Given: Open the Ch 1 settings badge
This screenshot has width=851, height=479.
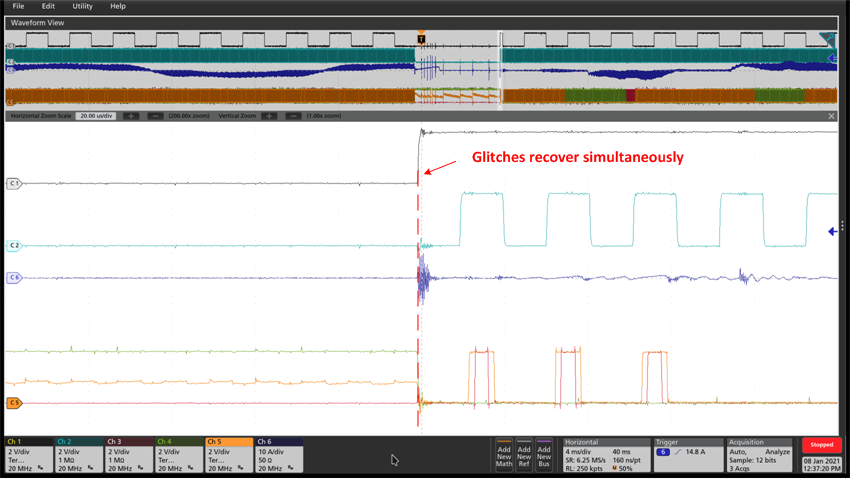Looking at the screenshot, I should pyautogui.click(x=29, y=455).
